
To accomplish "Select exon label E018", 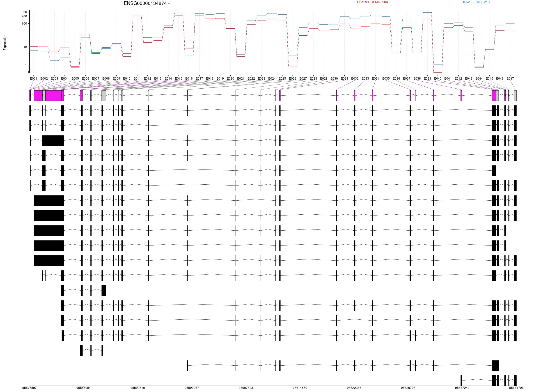I will click(x=210, y=78).
